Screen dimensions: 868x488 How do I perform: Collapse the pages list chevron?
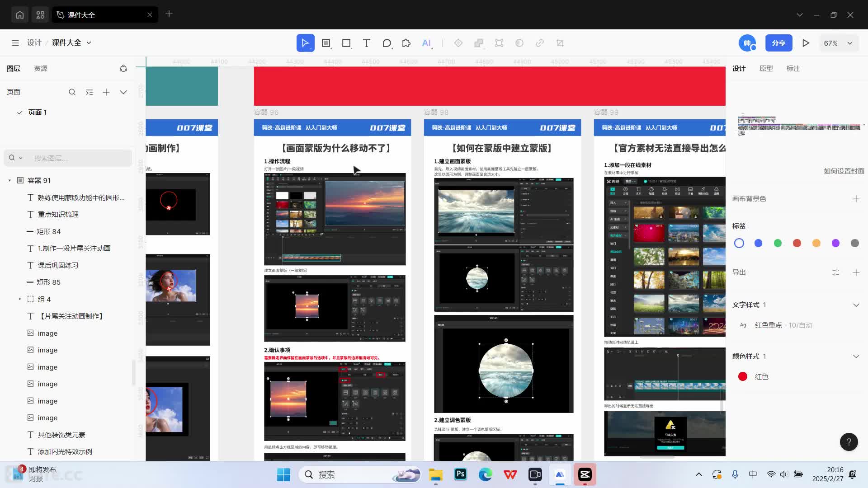tap(123, 92)
